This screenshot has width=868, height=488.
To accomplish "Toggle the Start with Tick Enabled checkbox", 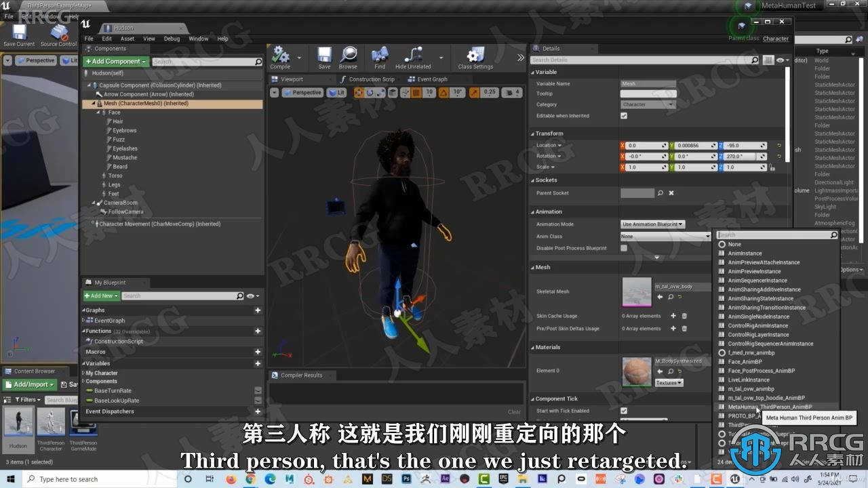I will (x=624, y=411).
